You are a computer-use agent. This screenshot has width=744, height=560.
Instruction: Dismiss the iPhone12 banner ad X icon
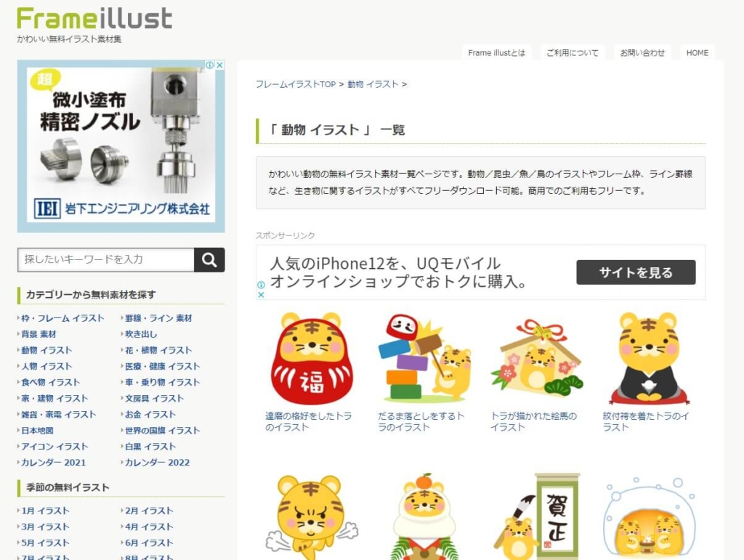pyautogui.click(x=261, y=294)
